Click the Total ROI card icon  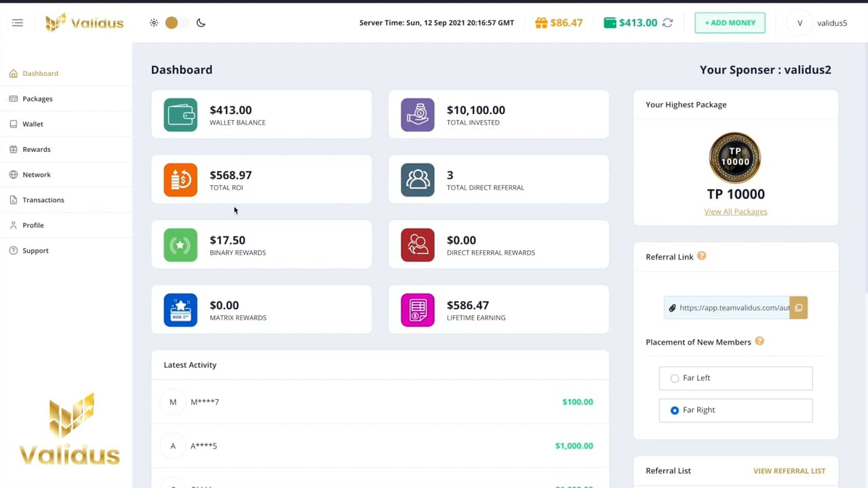click(x=180, y=180)
